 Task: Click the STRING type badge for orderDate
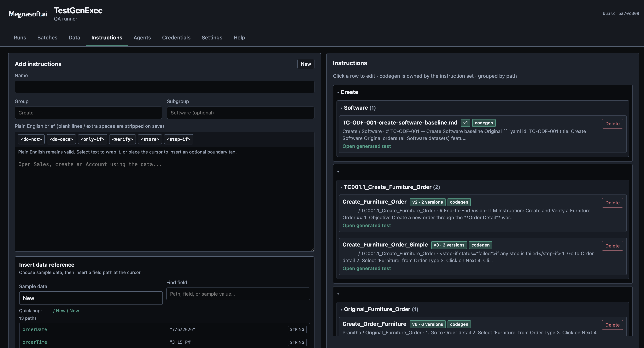tap(297, 329)
